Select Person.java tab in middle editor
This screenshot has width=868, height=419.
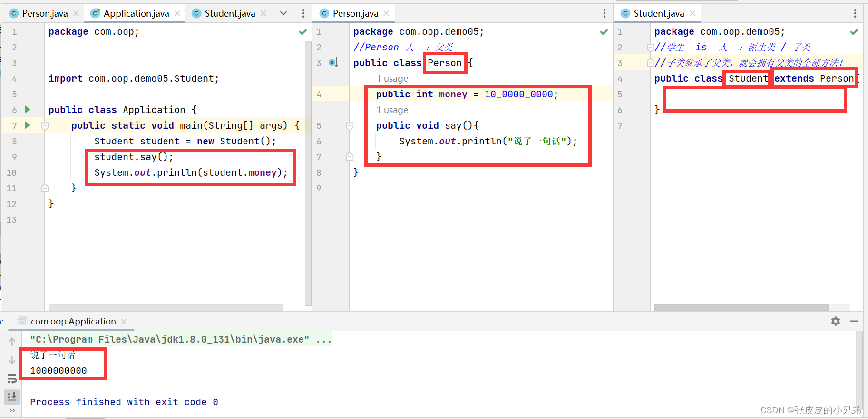[355, 13]
